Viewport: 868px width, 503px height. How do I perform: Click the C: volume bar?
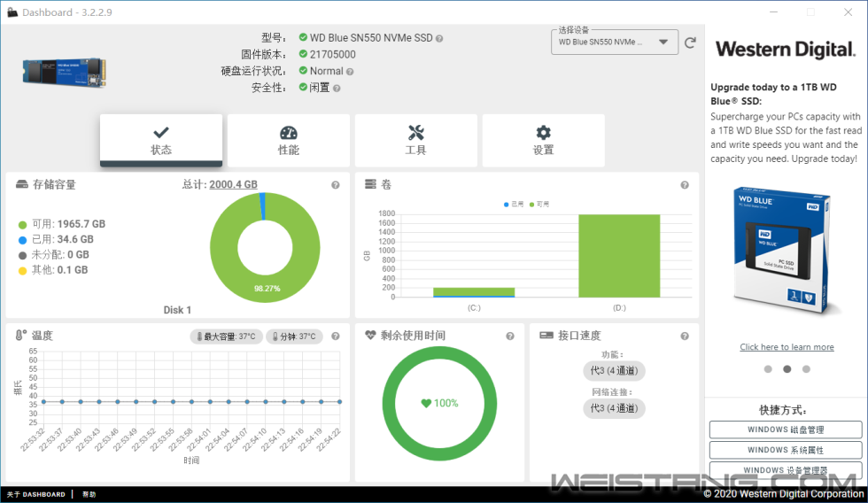[x=474, y=292]
